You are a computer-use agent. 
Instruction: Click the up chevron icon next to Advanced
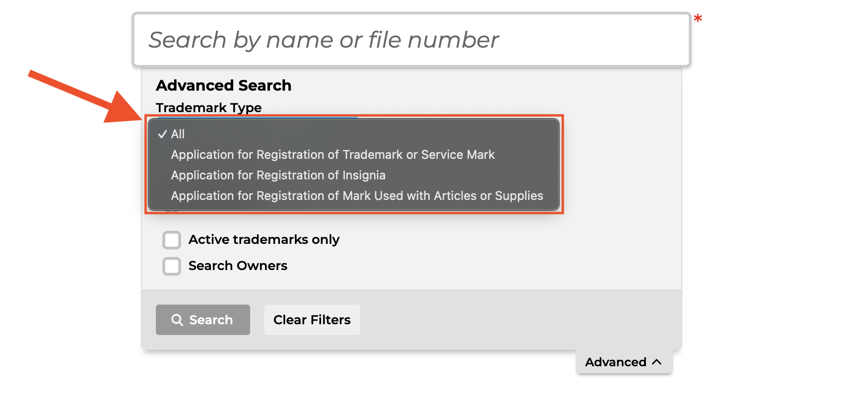pos(657,362)
